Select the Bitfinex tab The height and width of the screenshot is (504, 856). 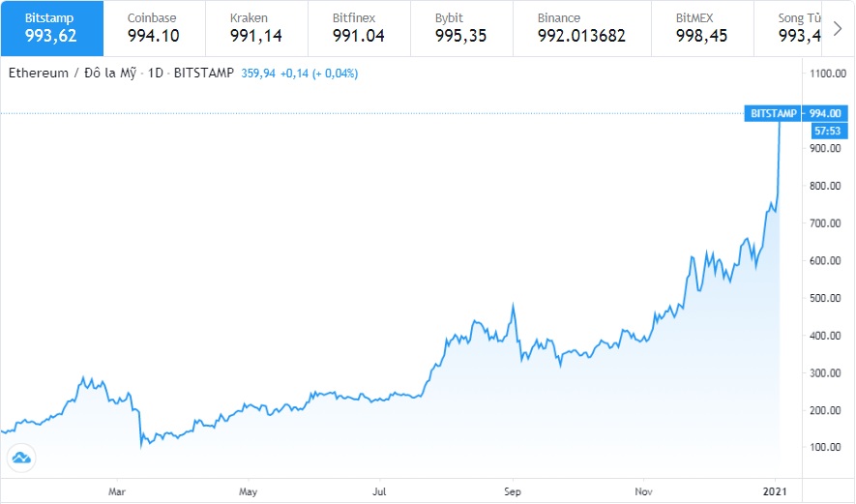click(359, 28)
